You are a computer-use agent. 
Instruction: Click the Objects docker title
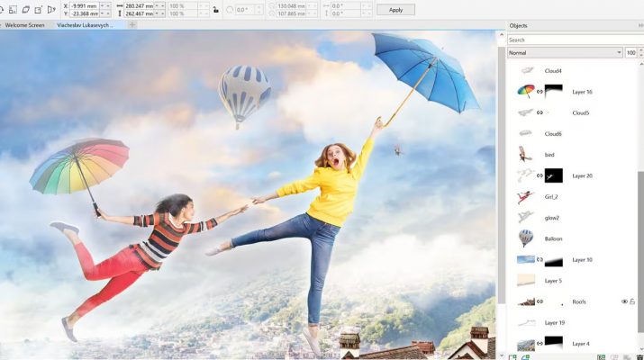pos(518,25)
